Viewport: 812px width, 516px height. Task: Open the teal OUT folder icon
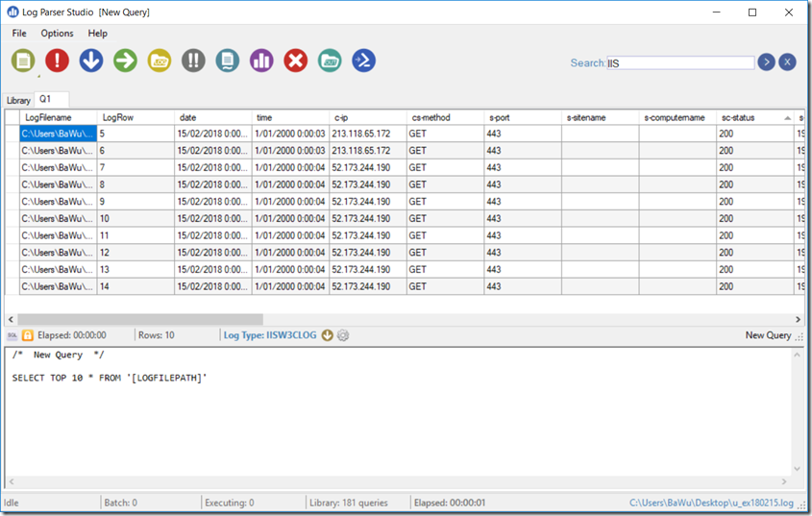click(x=330, y=61)
